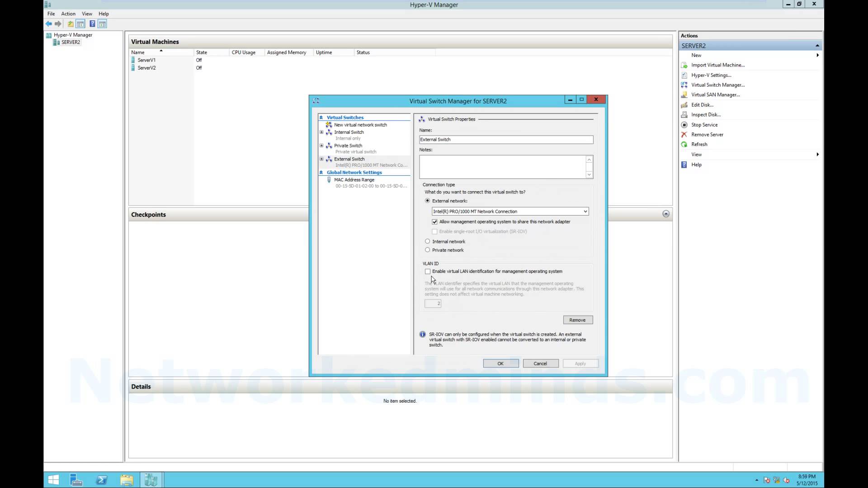Click Cancel in Virtual Switch Manager

point(541,364)
